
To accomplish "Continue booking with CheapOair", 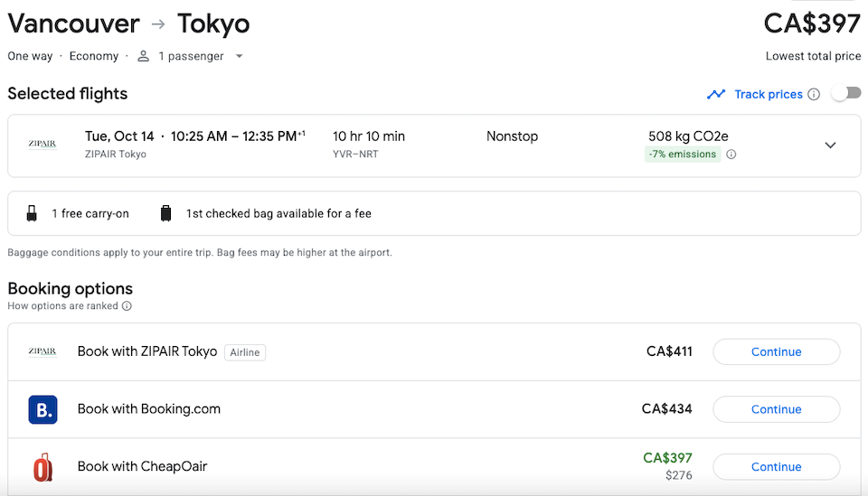I will (x=776, y=467).
